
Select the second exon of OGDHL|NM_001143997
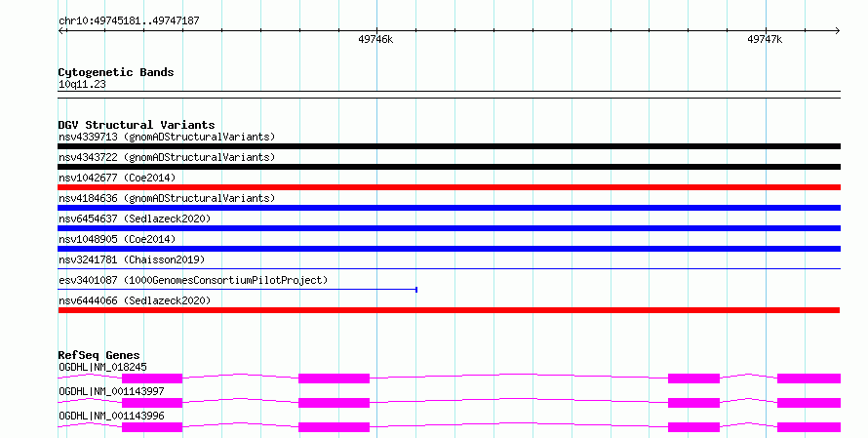(x=334, y=403)
